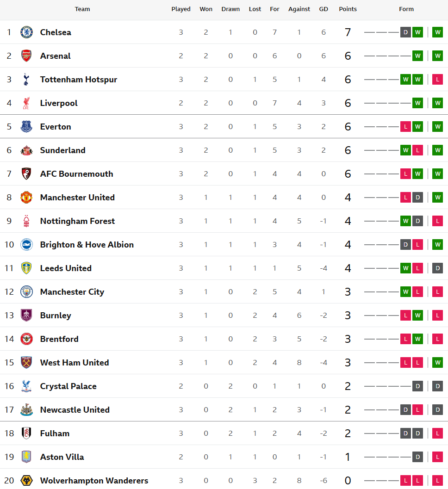Click the Points column header

pyautogui.click(x=348, y=9)
